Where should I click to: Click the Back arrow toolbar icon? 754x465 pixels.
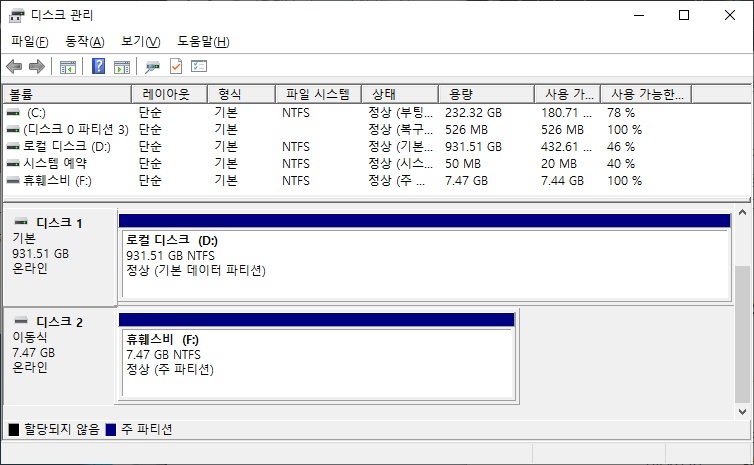[14, 66]
